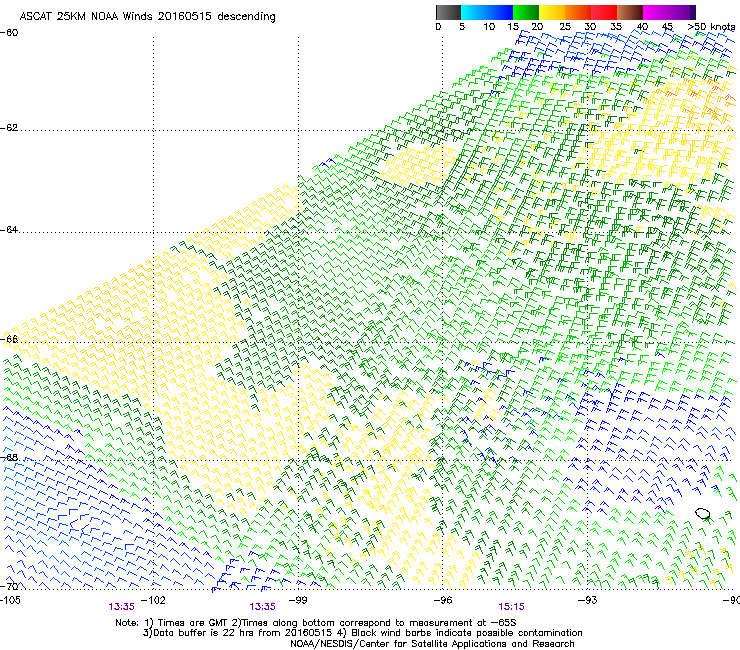Click the '25' legend scale number
740x650 pixels.
565,27
